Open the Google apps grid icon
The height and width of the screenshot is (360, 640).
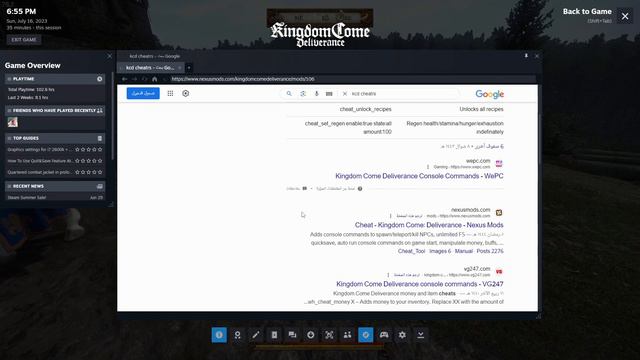(170, 93)
